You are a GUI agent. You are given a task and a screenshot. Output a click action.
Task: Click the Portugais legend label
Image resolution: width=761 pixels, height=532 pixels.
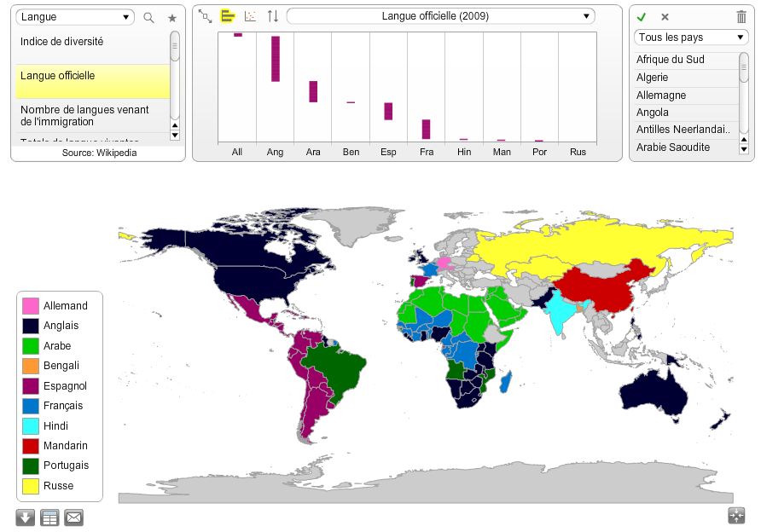coord(66,465)
